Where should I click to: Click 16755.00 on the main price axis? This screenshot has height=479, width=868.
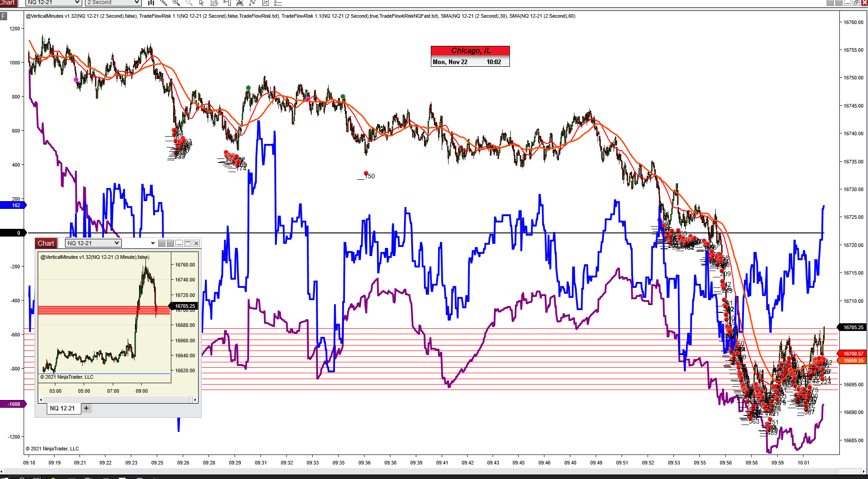853,50
